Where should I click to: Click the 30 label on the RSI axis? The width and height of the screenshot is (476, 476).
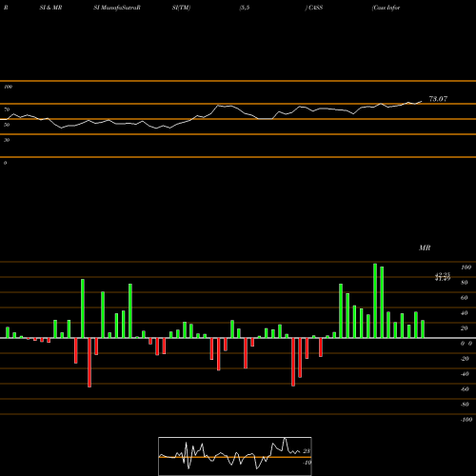pyautogui.click(x=7, y=140)
